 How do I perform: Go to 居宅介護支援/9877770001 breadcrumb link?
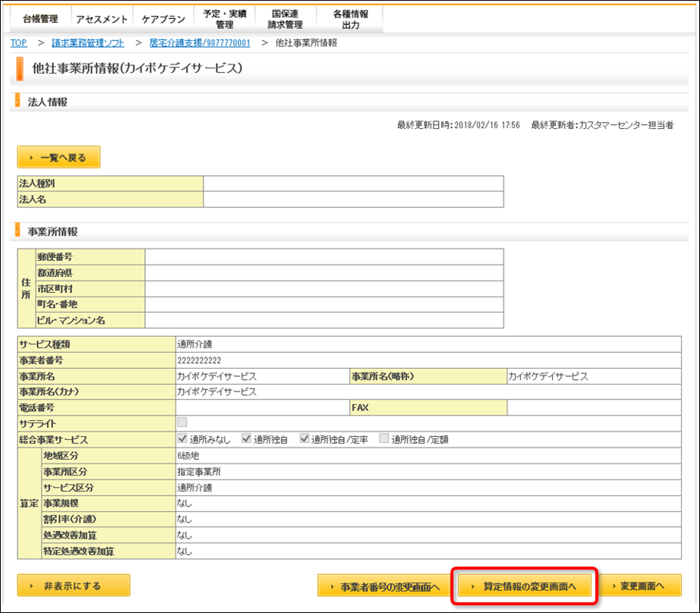pos(200,42)
